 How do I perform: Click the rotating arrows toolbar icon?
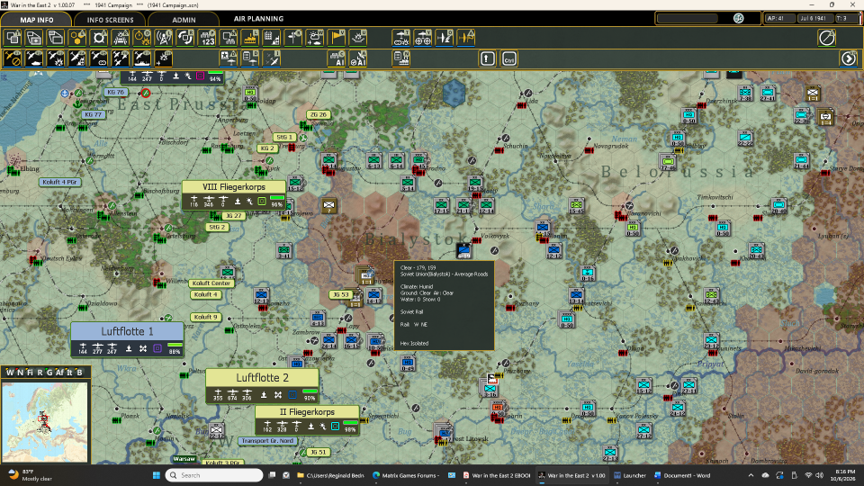(x=185, y=37)
